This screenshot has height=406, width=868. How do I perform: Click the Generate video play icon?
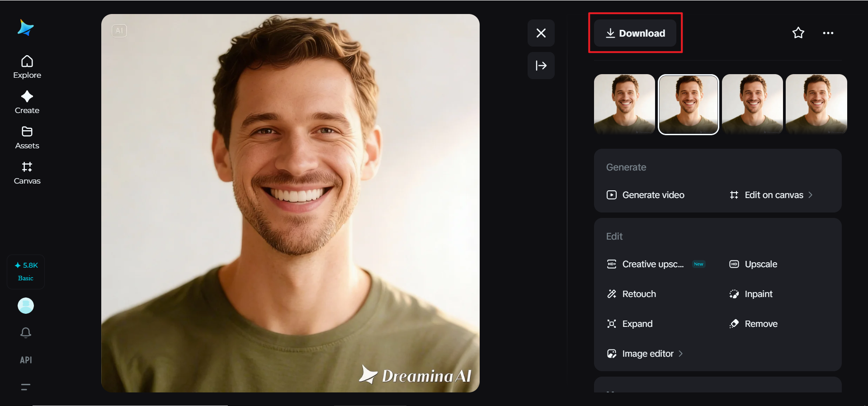coord(612,195)
